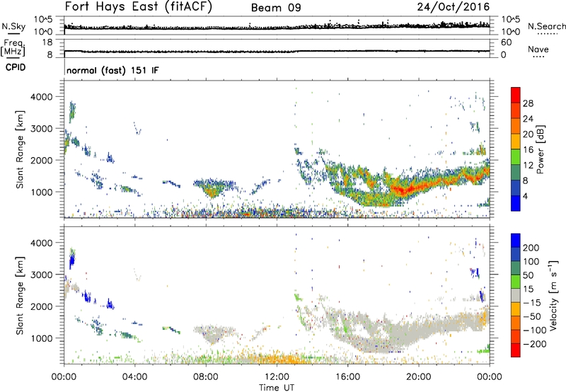Select the 'normal (fast) 151 IF' text
The height and width of the screenshot is (392, 566).
pyautogui.click(x=112, y=71)
